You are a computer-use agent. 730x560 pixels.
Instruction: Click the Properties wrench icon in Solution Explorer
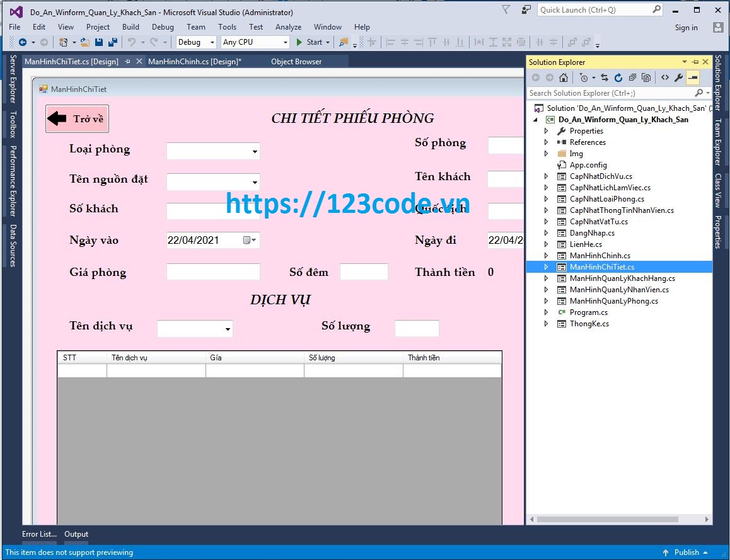pos(679,77)
